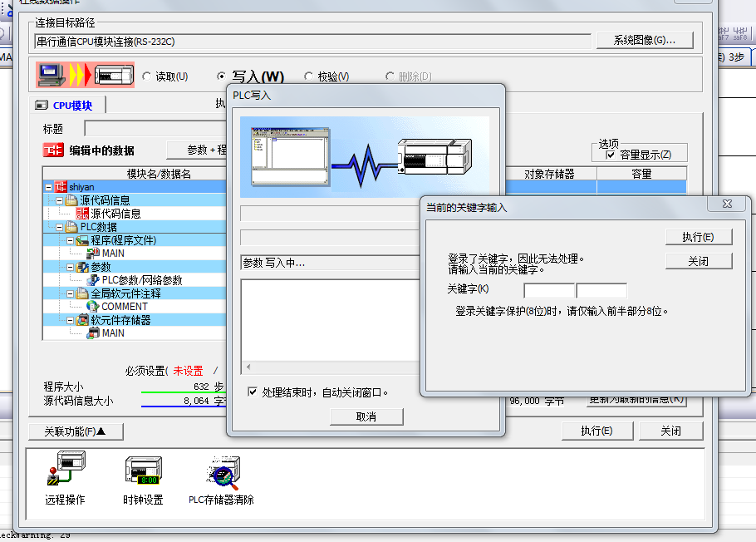Screen dimensions: 756x542
Task: Open the 远程操作 remote operation icon
Action: click(65, 474)
